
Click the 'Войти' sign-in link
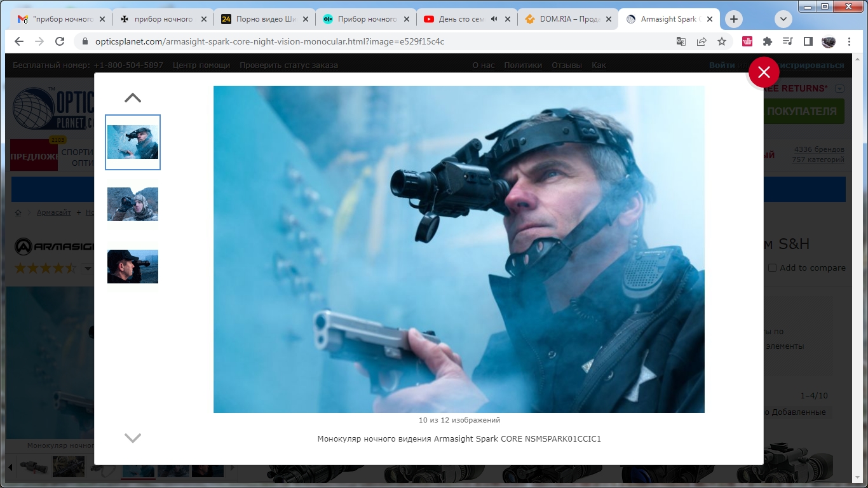[x=722, y=65]
